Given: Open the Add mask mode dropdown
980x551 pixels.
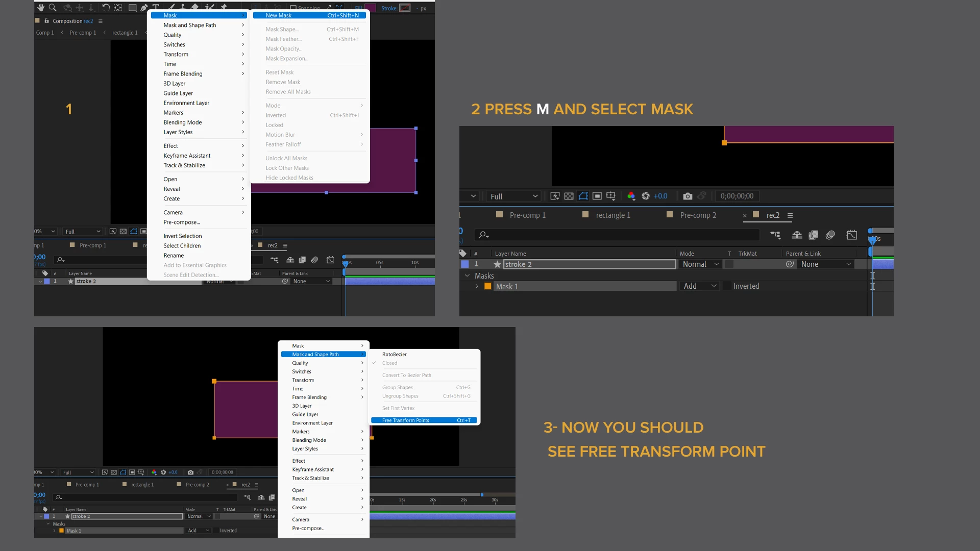Looking at the screenshot, I should click(699, 286).
